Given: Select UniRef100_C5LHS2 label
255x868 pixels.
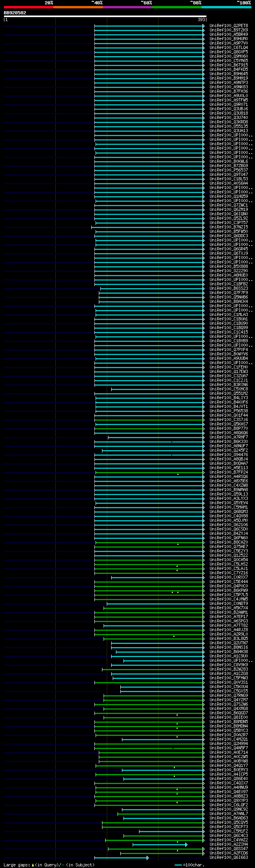Looking at the screenshot, I should [x=229, y=564].
